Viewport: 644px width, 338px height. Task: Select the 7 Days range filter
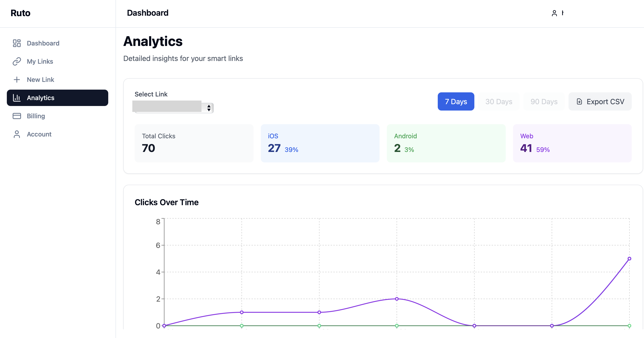(456, 101)
